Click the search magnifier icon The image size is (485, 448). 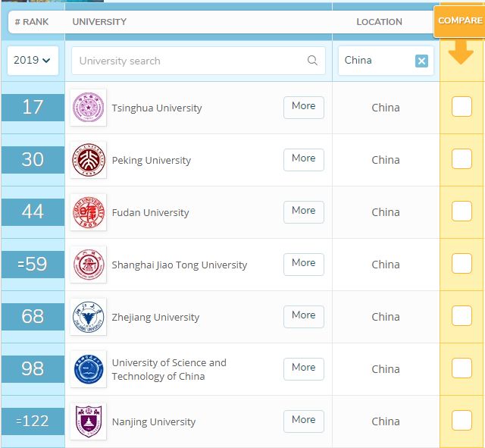coord(312,61)
